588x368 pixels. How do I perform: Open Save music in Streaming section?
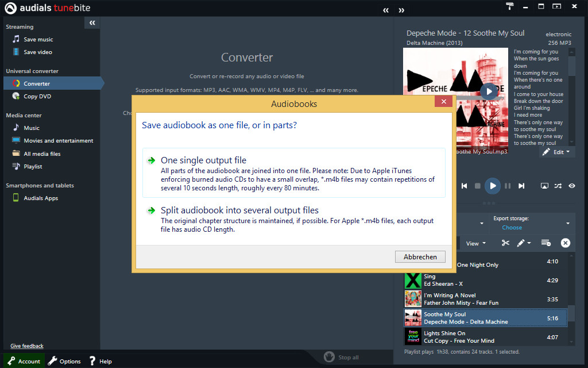(x=38, y=40)
